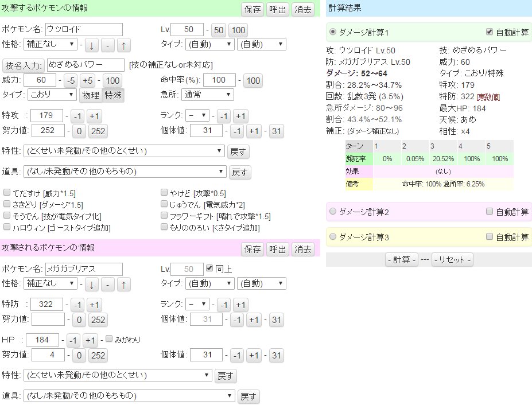Raise defender nature with up arrow button
The height and width of the screenshot is (405, 532).
coord(124,285)
